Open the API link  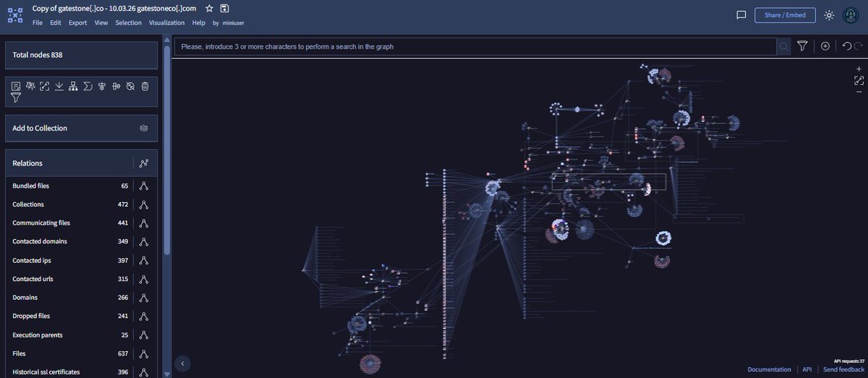tap(807, 369)
